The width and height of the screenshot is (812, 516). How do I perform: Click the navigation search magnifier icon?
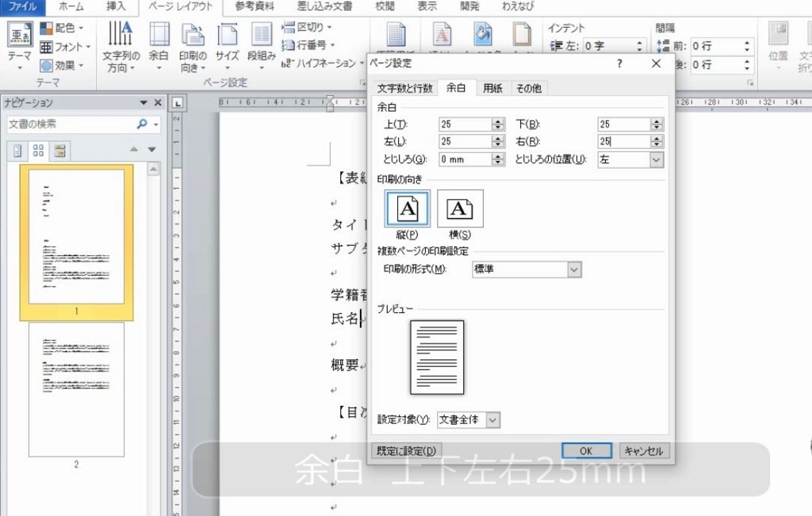142,124
